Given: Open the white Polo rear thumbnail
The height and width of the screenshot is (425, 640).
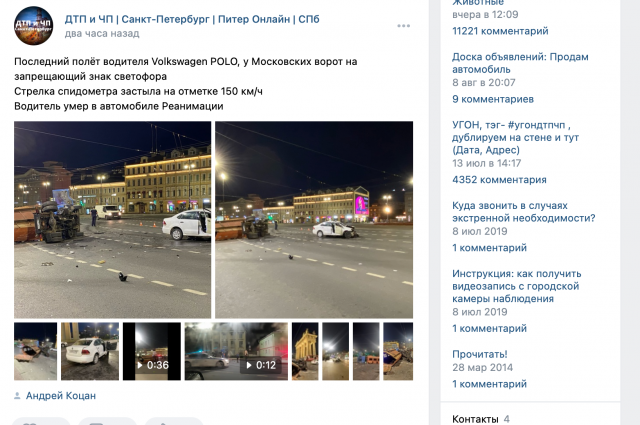Looking at the screenshot, I should [90, 351].
